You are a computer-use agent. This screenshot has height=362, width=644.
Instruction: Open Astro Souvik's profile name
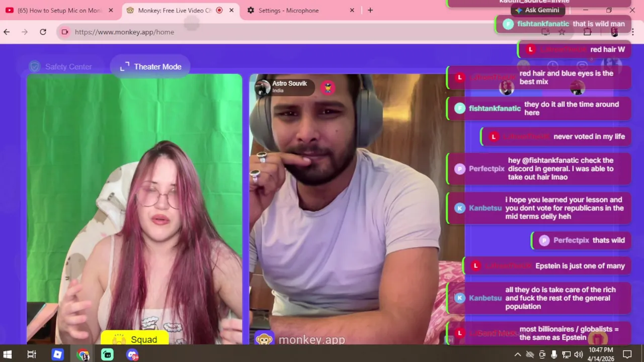pos(289,83)
